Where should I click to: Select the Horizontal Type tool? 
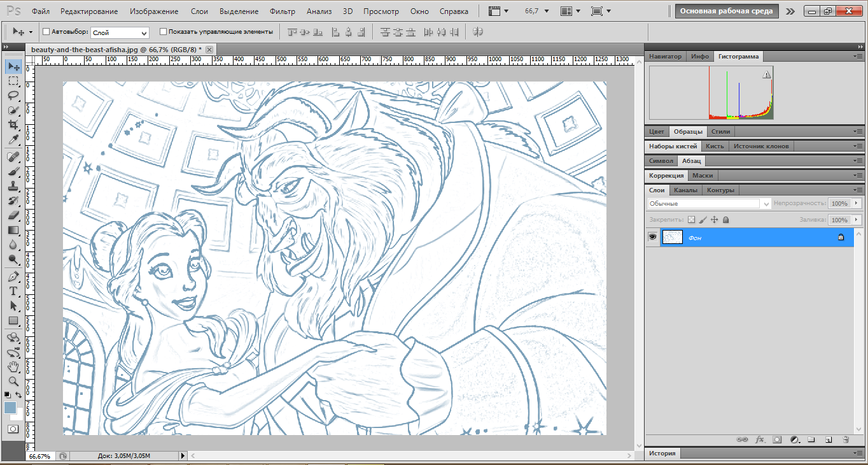pos(13,290)
